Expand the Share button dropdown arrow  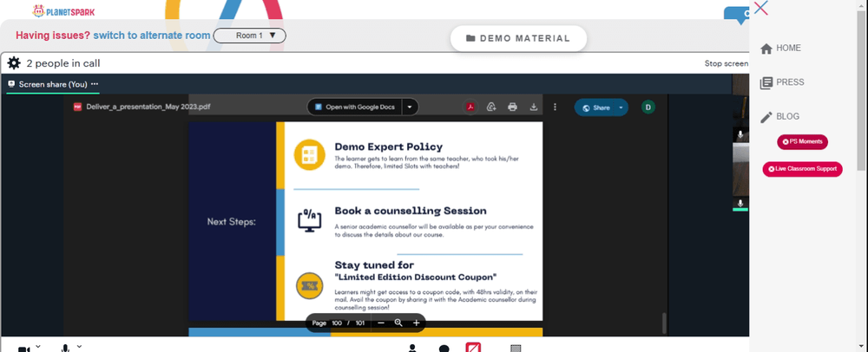(x=621, y=108)
